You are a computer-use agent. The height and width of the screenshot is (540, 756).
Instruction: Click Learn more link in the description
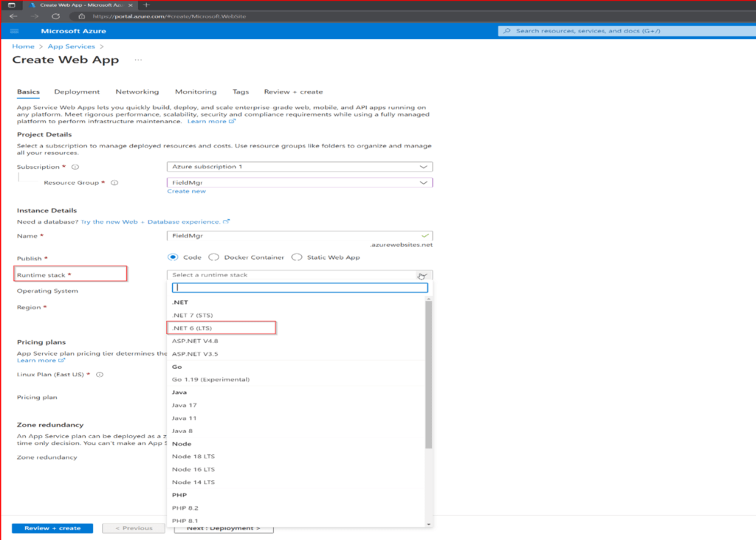[211, 122]
